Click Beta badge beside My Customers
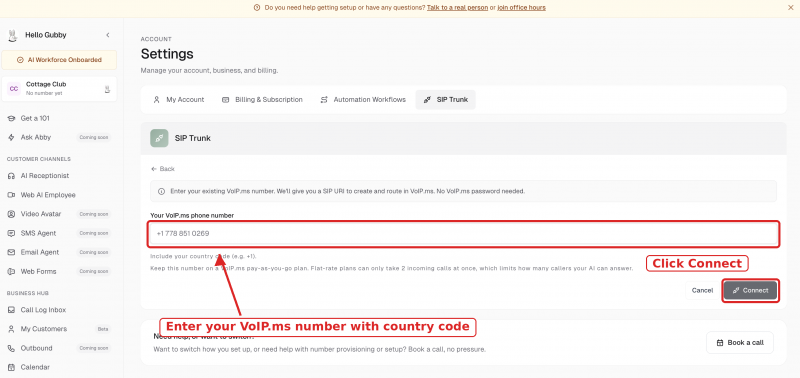Viewport: 800px width, 378px height. (x=103, y=329)
